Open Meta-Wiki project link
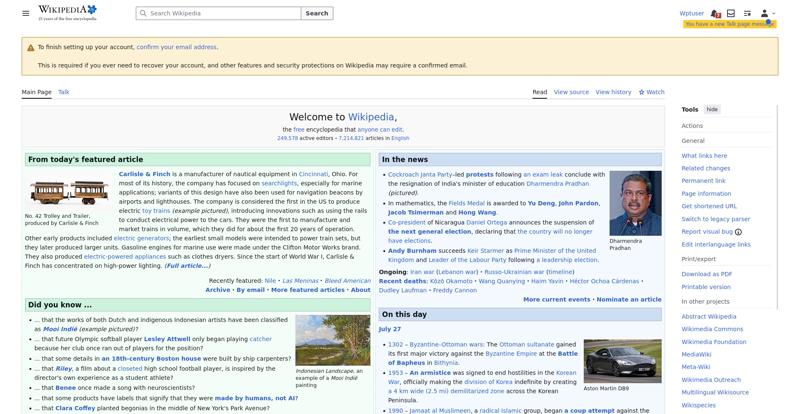800x414 pixels. (x=696, y=367)
